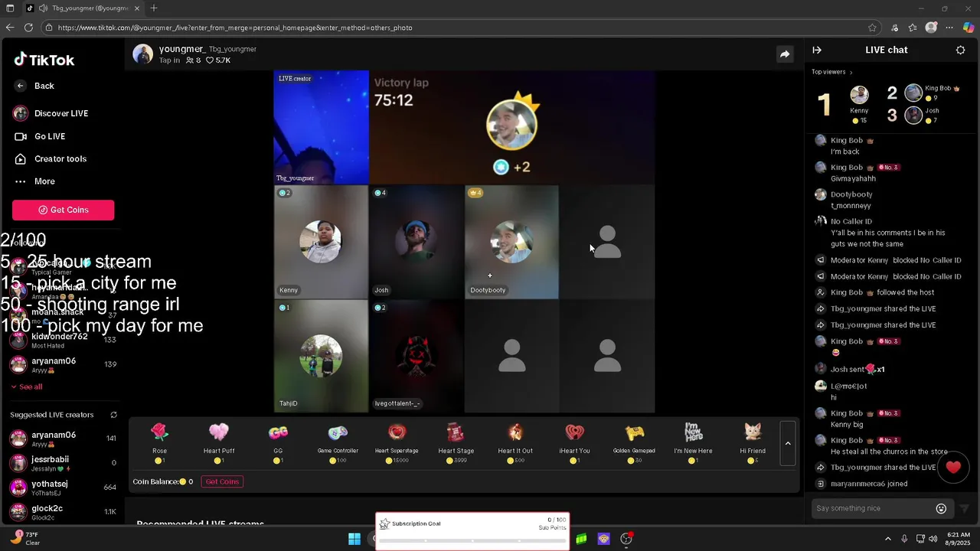Open Go LIVE option
This screenshot has width=980, height=551.
coord(40,136)
